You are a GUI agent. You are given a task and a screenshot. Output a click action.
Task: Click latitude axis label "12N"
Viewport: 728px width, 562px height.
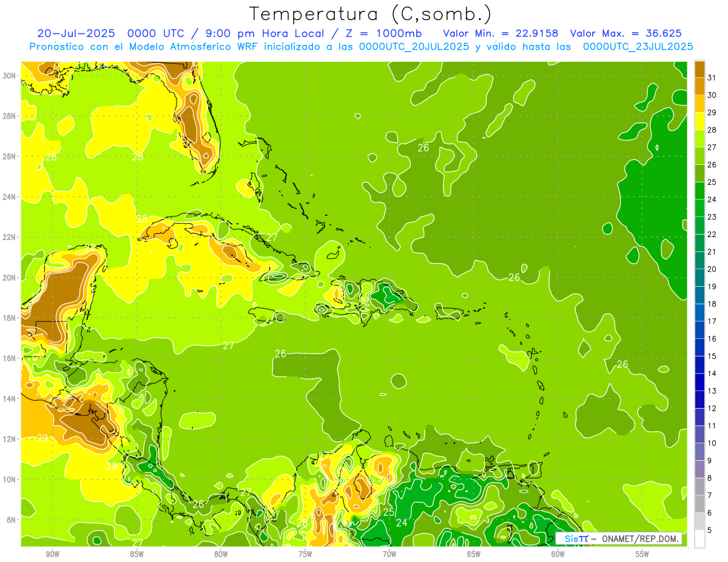click(x=10, y=439)
